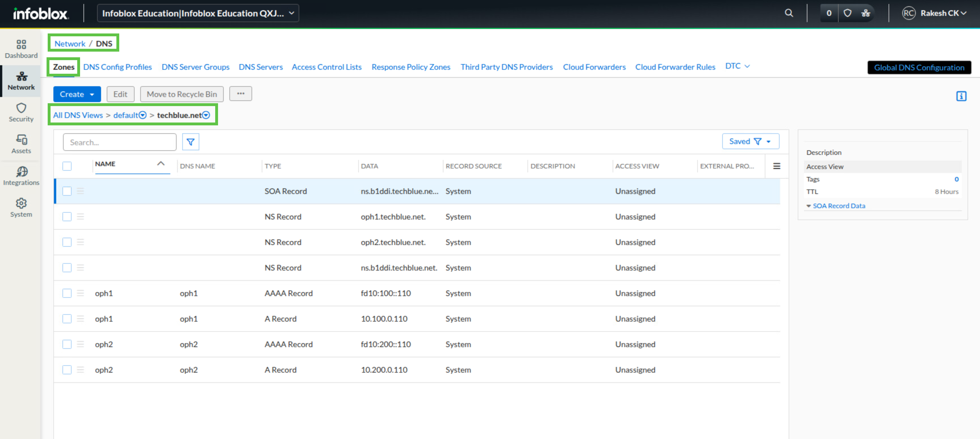Open Cloud Forwarder Rules tab
The height and width of the screenshot is (439, 980).
tap(675, 67)
